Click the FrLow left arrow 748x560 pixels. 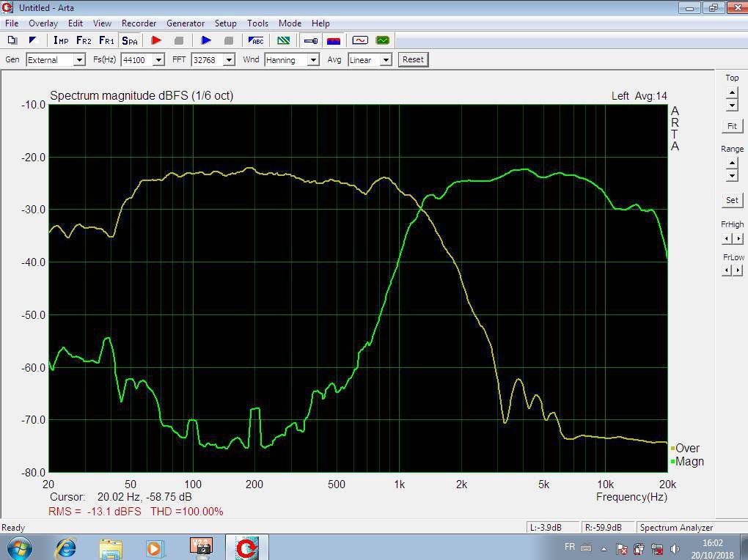pyautogui.click(x=727, y=270)
